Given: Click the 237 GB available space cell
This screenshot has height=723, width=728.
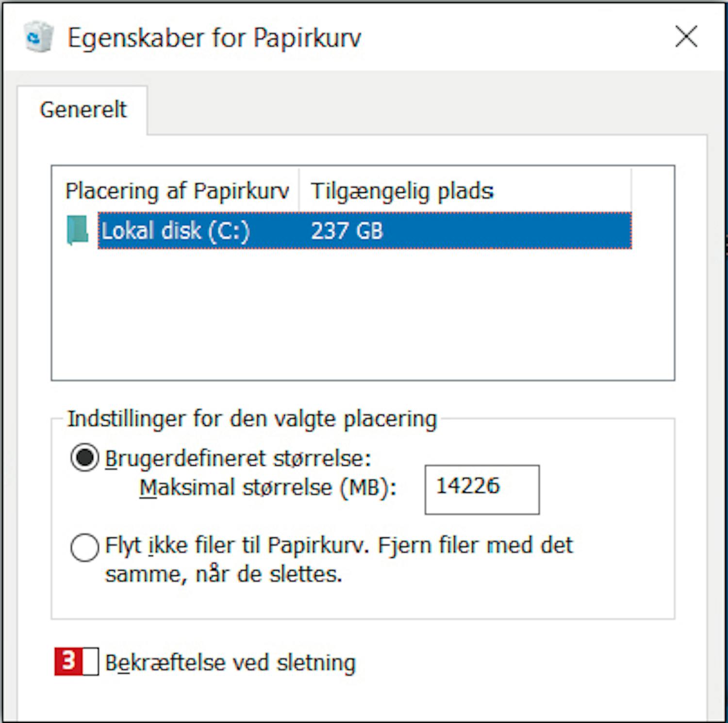Looking at the screenshot, I should (x=347, y=231).
